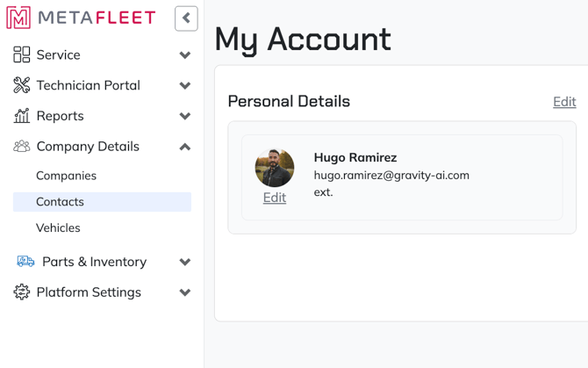Open the Companies submenu item
Screen dimensions: 588x368
(66, 176)
